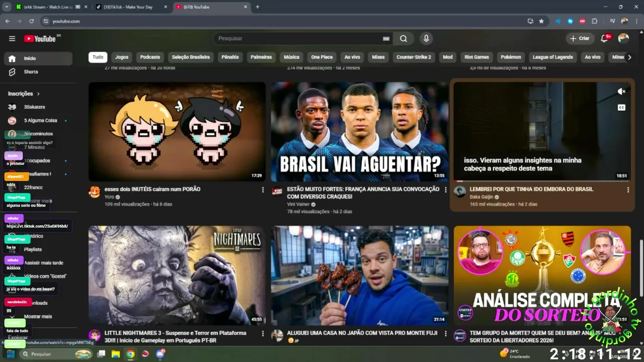Open 'esses dois INÚTEIS caíram num PORÃO' title
Viewport: 644px width, 362px height.
pos(152,189)
